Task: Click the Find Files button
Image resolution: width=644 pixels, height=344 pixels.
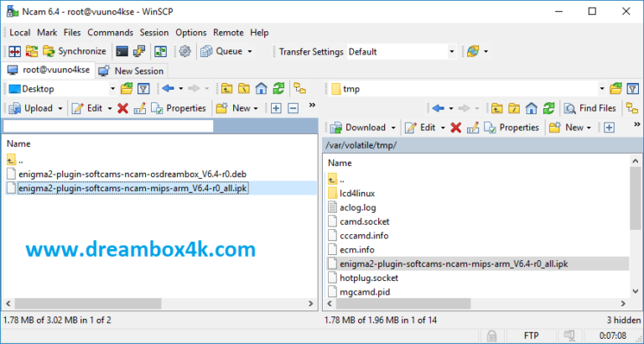Action: click(x=590, y=108)
